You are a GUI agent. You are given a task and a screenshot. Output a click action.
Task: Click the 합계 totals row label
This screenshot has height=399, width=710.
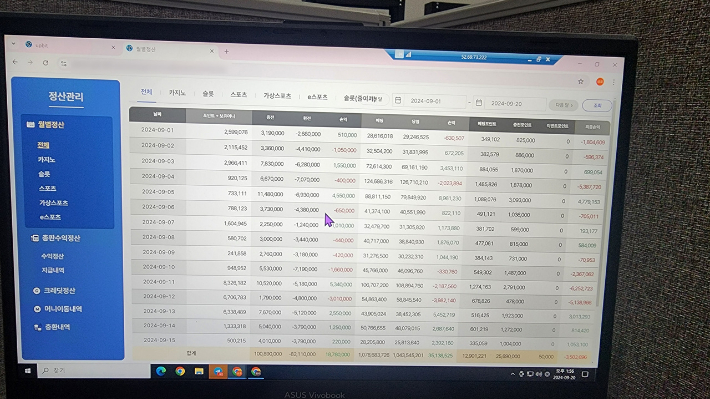point(191,353)
